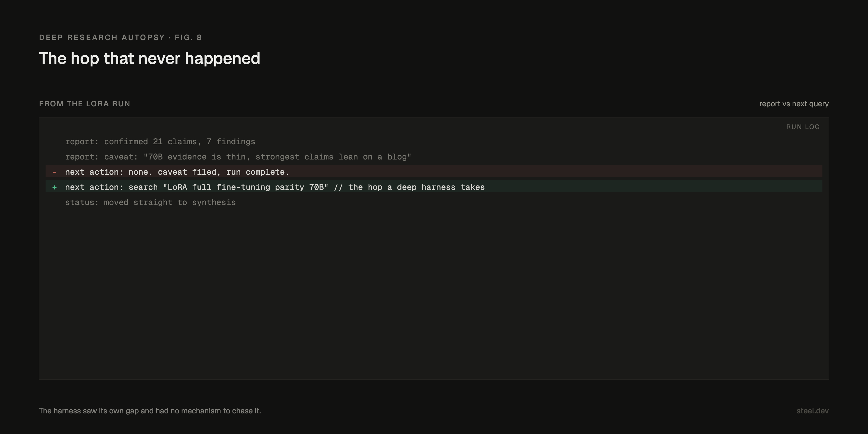Click the 'FROM THE LORA RUN' heading
Viewport: 868px width, 434px height.
tap(85, 104)
